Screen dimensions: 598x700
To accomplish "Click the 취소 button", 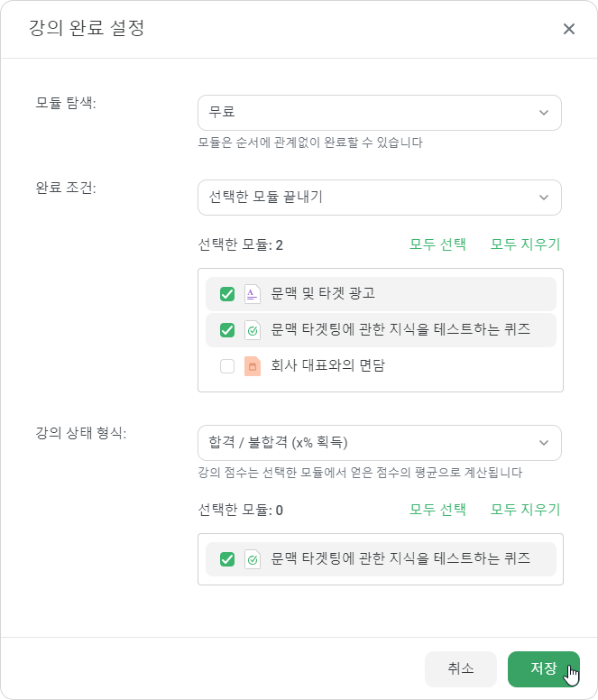I will pos(461,668).
